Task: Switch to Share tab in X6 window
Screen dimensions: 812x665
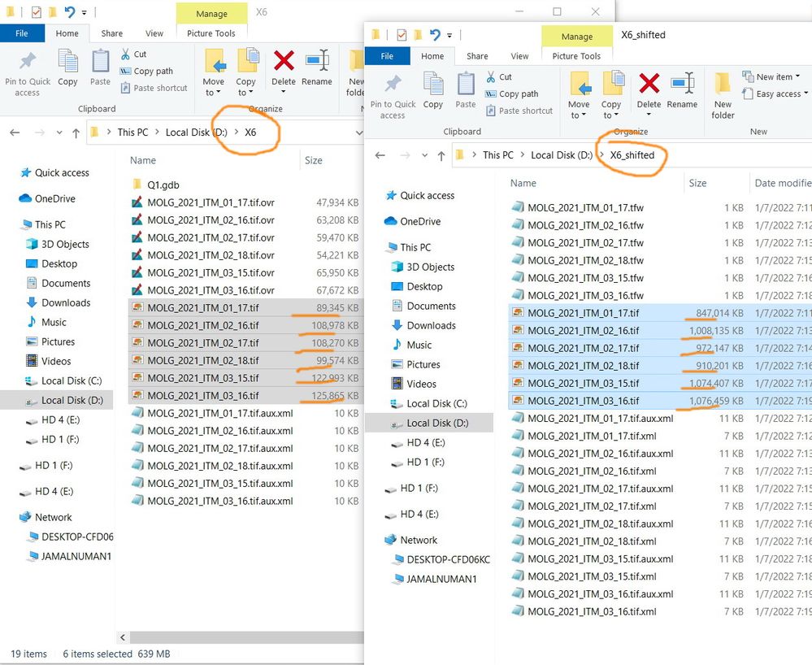Action: pyautogui.click(x=112, y=33)
